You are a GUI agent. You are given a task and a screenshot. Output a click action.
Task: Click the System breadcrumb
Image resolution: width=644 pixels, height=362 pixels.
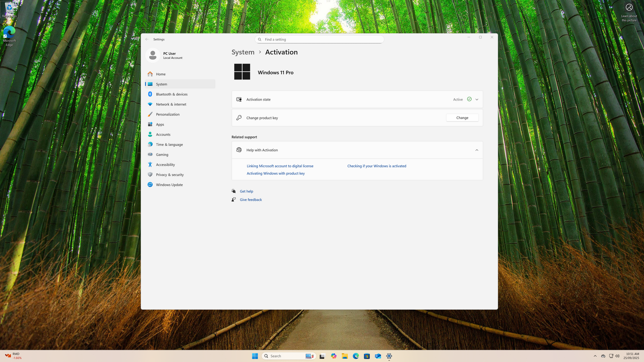(x=243, y=52)
